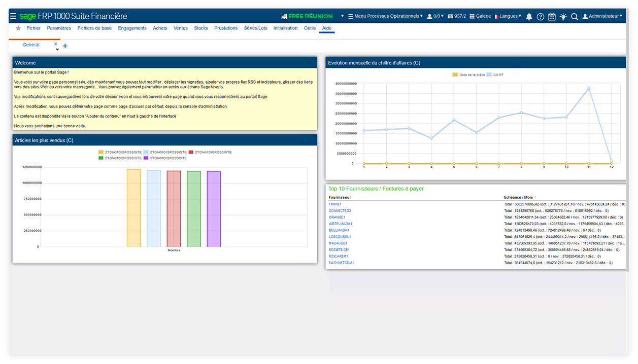The width and height of the screenshot is (638, 364).
Task: Open the Achats menu
Action: [160, 28]
